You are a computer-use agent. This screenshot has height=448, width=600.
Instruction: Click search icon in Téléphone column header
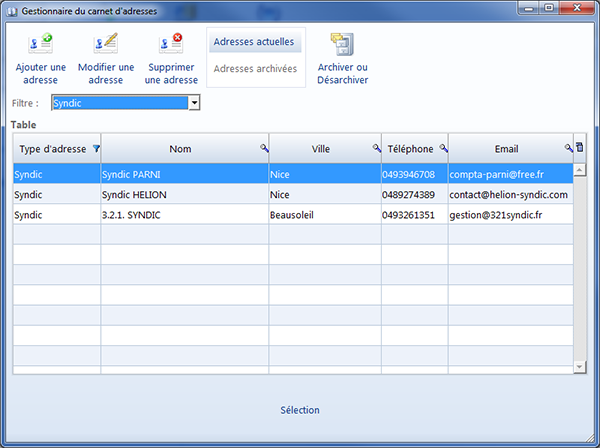443,148
